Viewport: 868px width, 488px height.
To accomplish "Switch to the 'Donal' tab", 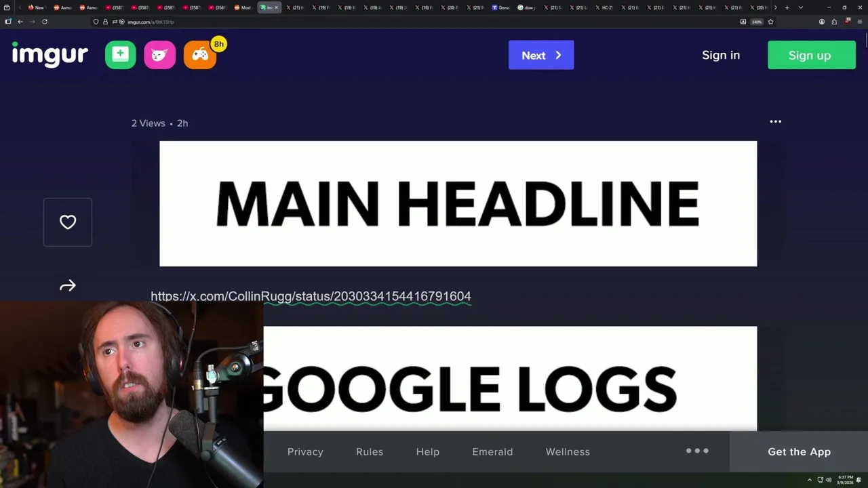I will pyautogui.click(x=500, y=7).
